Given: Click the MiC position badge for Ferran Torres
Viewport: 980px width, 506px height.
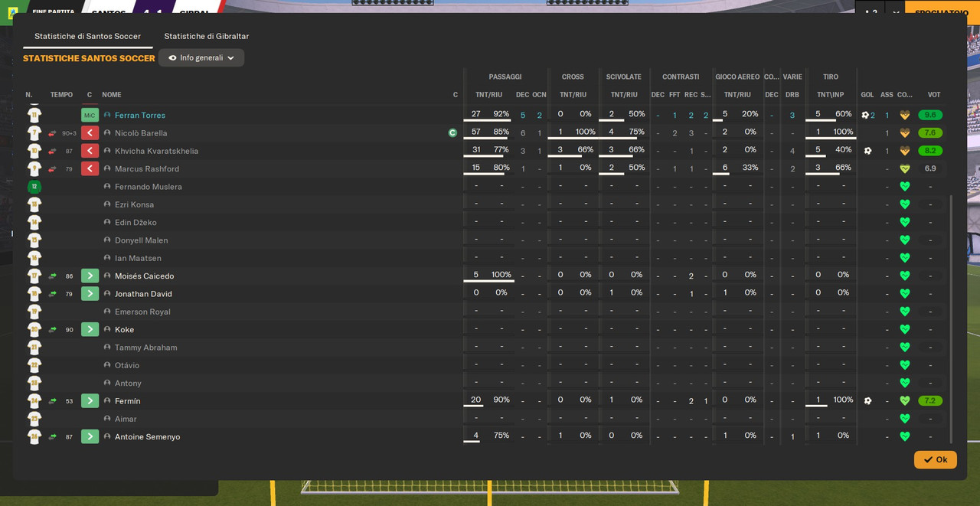Looking at the screenshot, I should point(90,115).
